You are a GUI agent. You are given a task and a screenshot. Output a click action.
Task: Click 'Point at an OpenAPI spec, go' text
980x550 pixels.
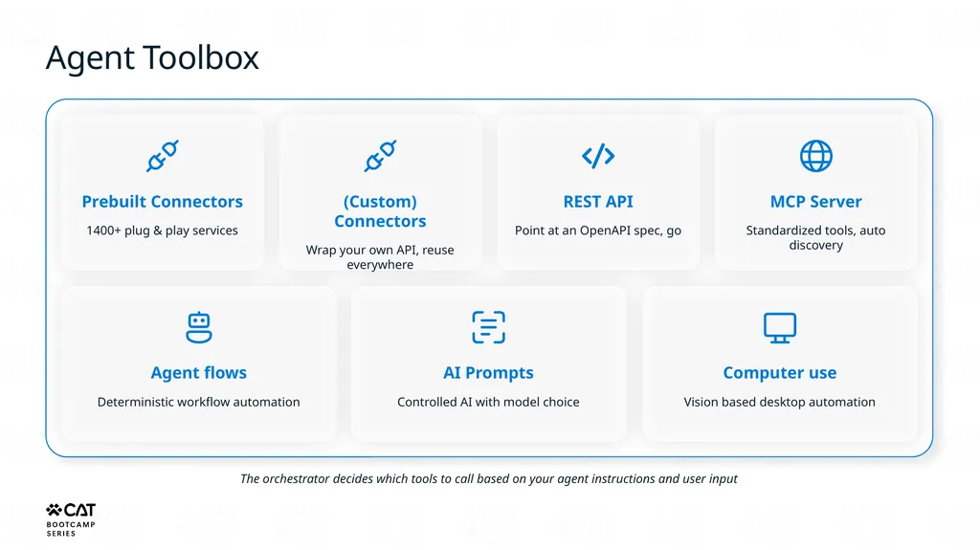[598, 231]
